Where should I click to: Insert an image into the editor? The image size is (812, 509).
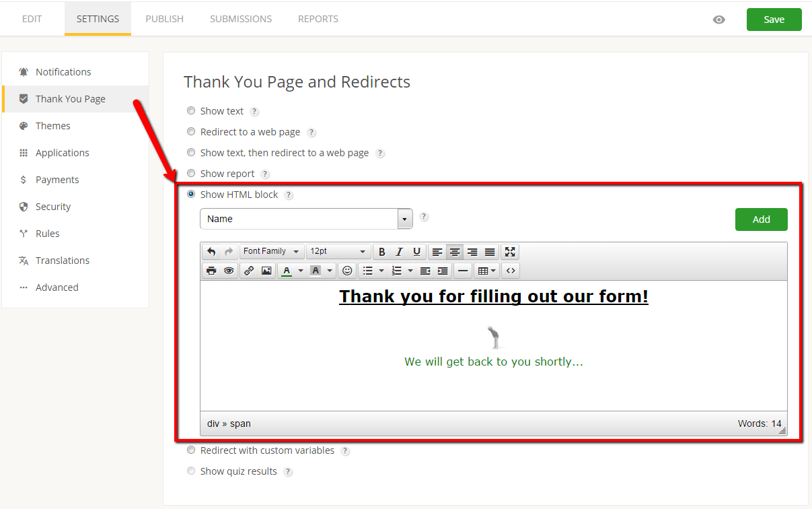click(x=266, y=271)
